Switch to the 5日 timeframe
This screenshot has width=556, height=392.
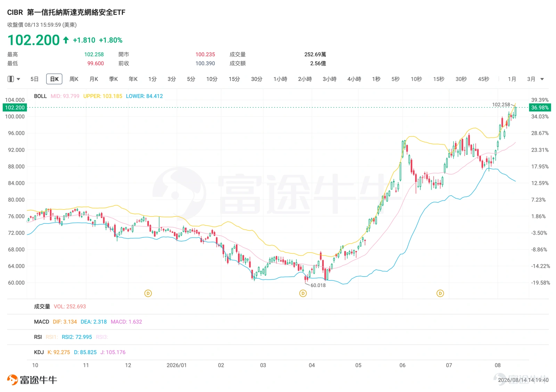pyautogui.click(x=34, y=79)
